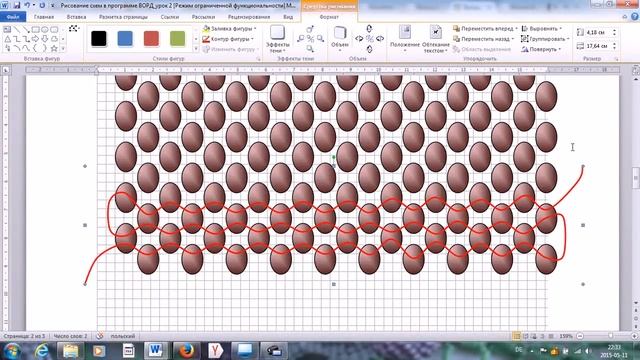
Task: Apply the green shape style
Action: point(178,39)
